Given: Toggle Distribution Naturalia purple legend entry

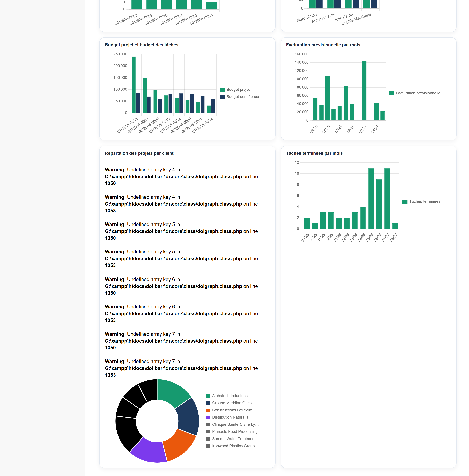Looking at the screenshot, I should tap(227, 417).
